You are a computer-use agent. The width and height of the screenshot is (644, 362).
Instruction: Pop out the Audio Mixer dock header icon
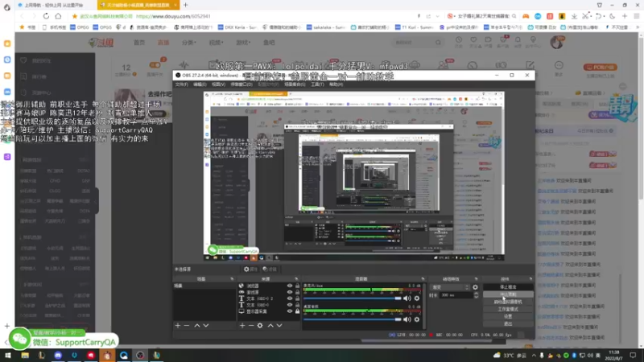point(423,279)
